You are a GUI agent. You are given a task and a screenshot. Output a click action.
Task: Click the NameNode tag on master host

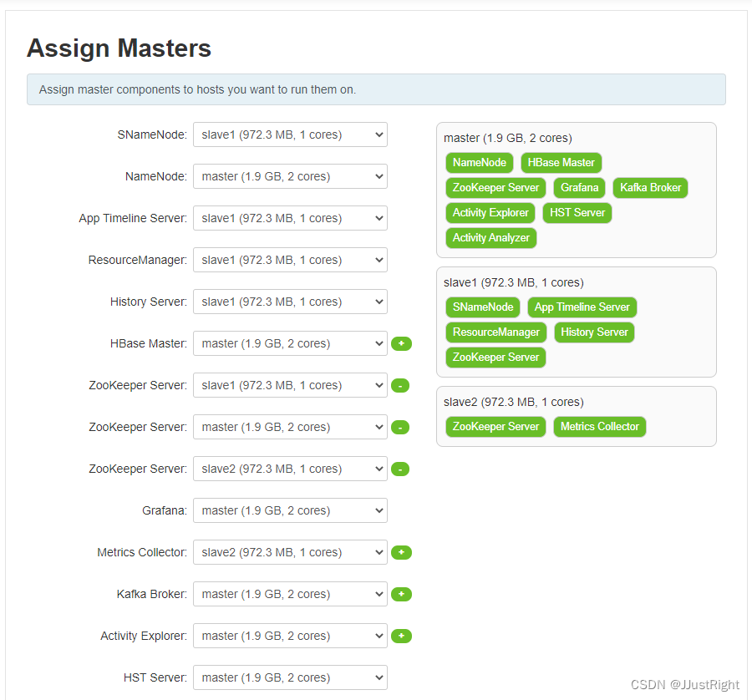tap(480, 163)
